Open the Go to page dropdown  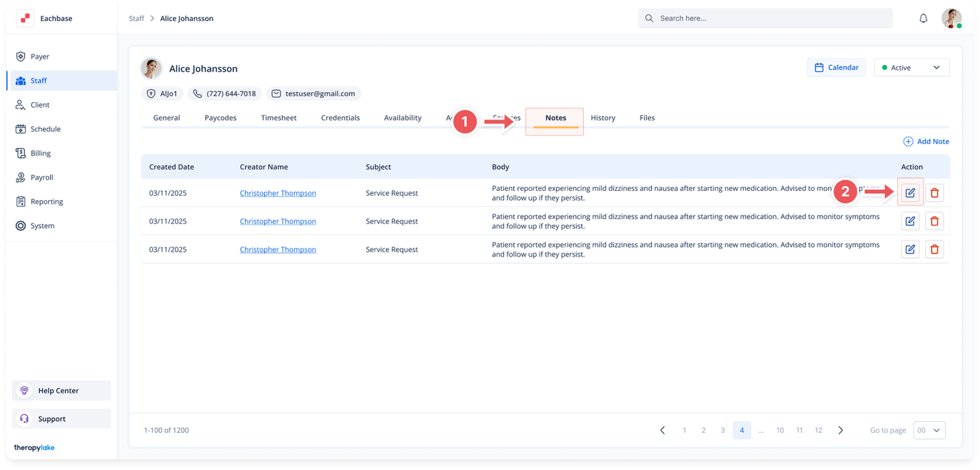point(929,430)
